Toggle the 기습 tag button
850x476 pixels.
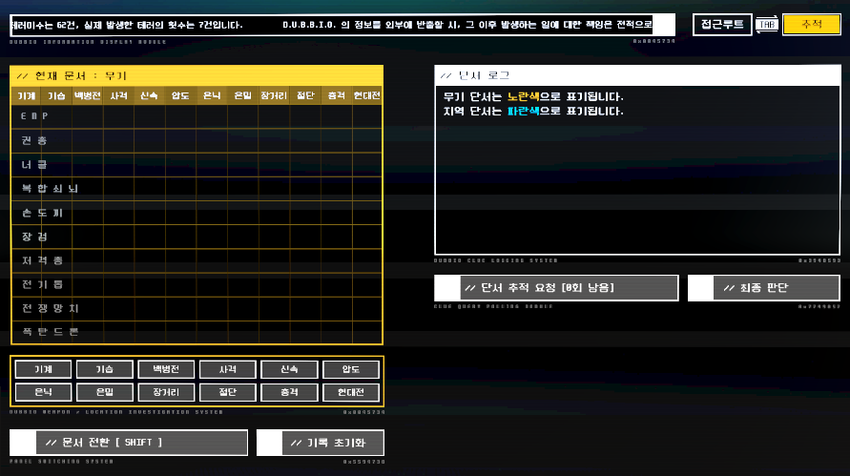point(103,369)
